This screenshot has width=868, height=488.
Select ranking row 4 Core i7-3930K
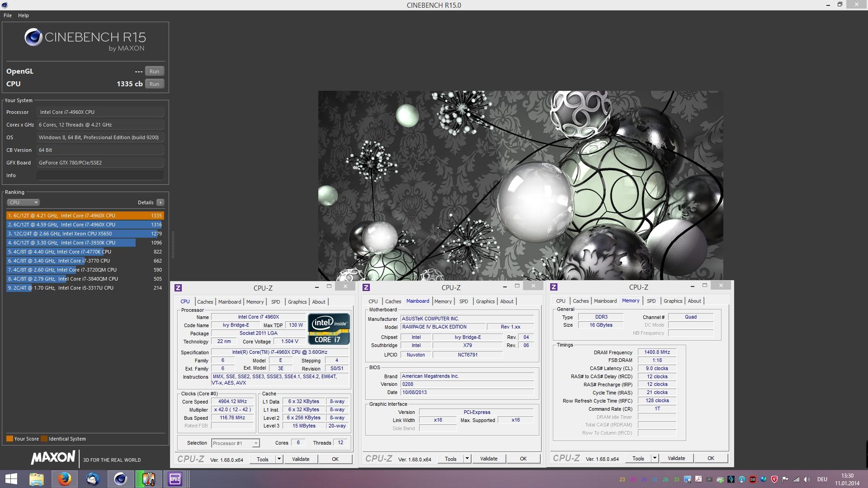pos(85,243)
